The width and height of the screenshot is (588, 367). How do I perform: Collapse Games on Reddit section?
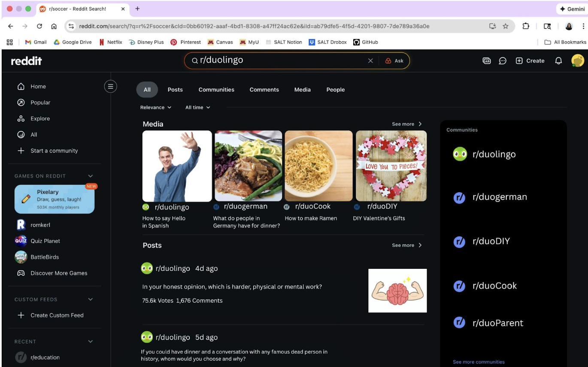[x=91, y=176]
